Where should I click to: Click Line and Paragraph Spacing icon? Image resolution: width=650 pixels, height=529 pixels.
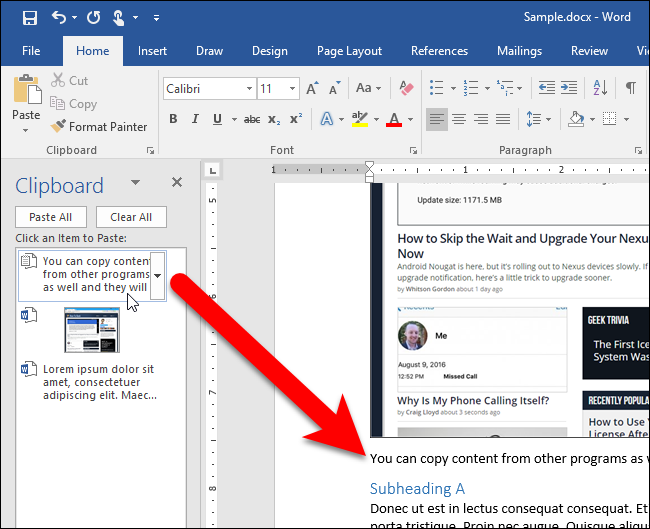click(534, 119)
